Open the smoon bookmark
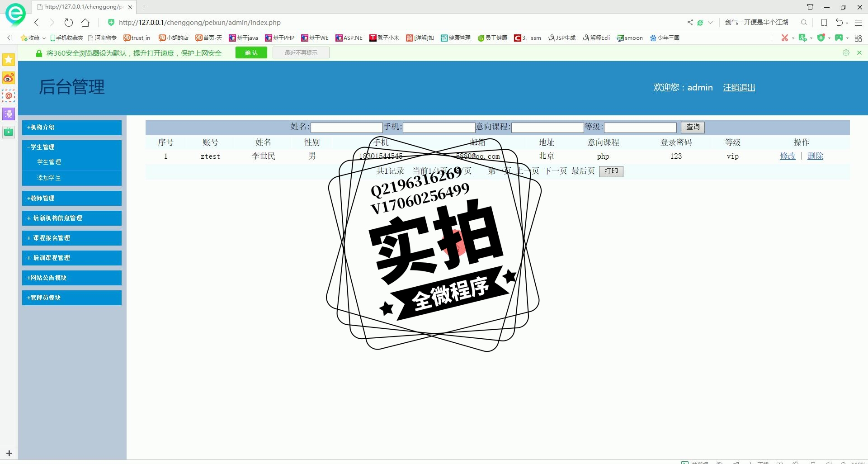Viewport: 868px width, 464px height. [x=630, y=38]
